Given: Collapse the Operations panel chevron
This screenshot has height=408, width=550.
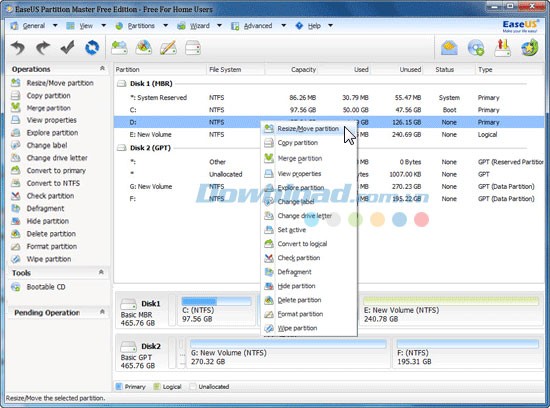Looking at the screenshot, I should (102, 68).
